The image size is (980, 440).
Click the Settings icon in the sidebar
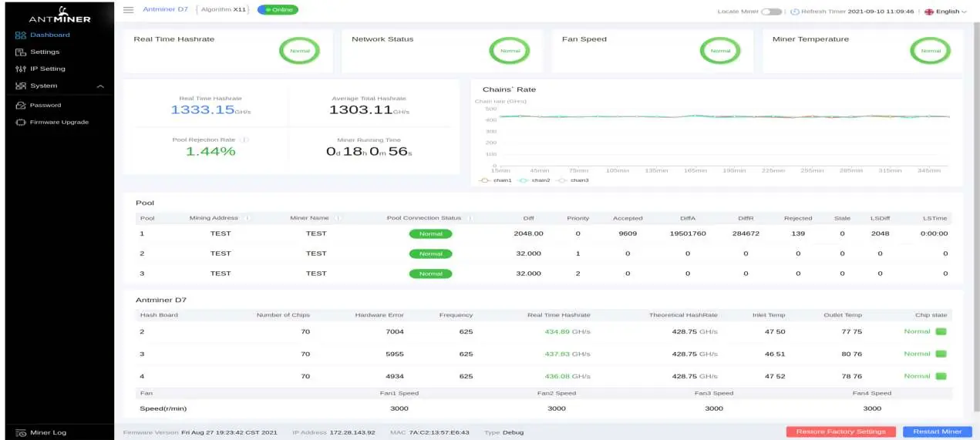21,52
